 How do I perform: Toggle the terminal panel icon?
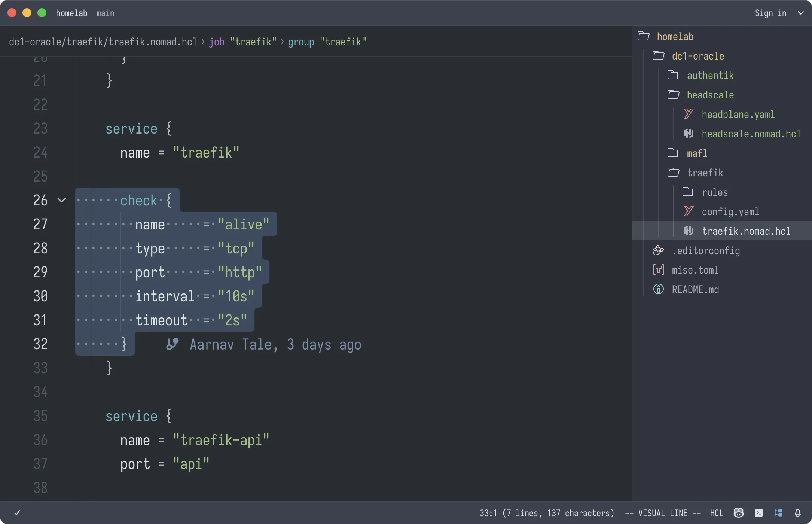[758, 513]
